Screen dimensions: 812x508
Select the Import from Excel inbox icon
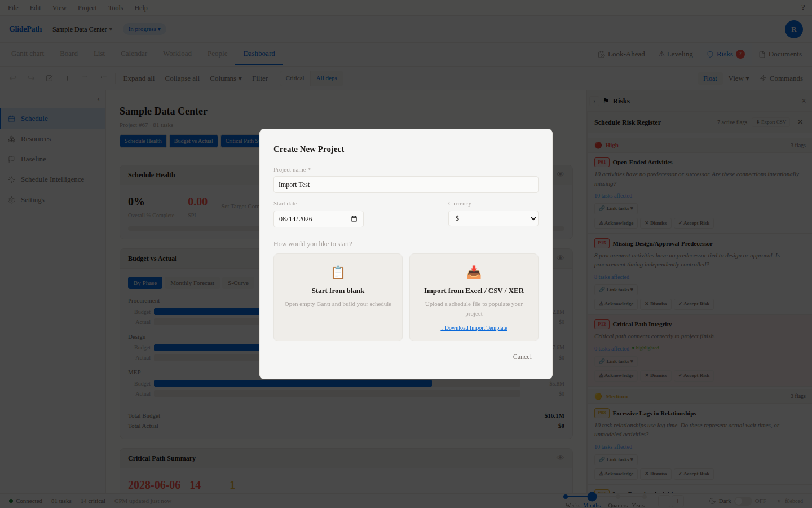(x=474, y=273)
